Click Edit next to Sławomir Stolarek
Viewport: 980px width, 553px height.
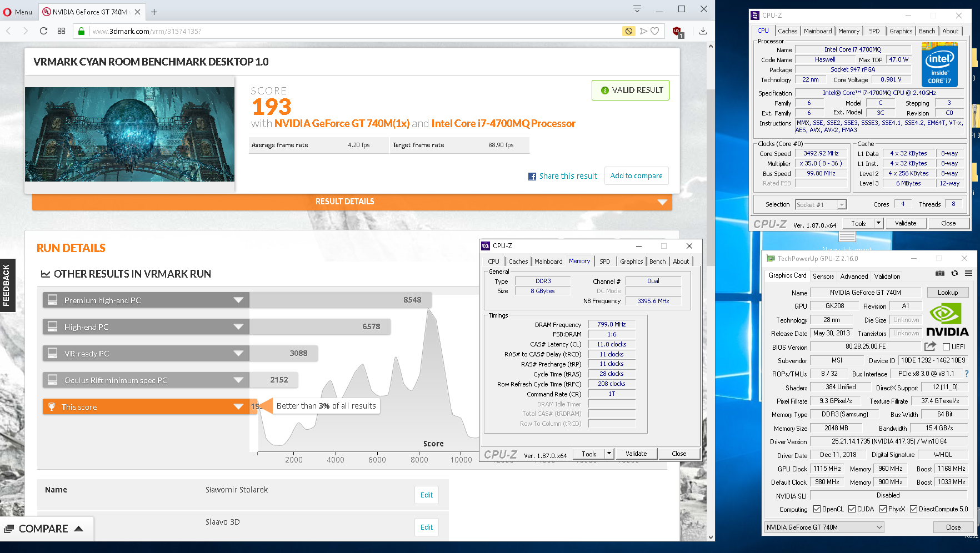[x=426, y=495]
